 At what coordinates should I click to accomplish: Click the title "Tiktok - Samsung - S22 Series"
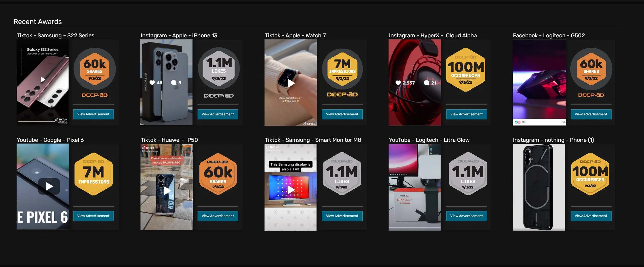pyautogui.click(x=55, y=36)
